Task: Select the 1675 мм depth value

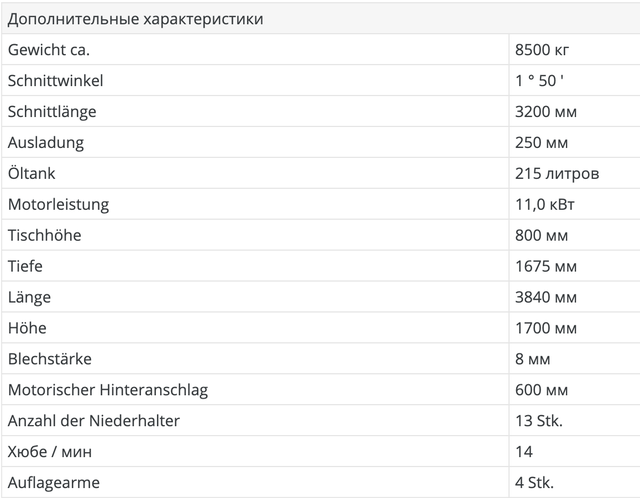Action: 545,266
